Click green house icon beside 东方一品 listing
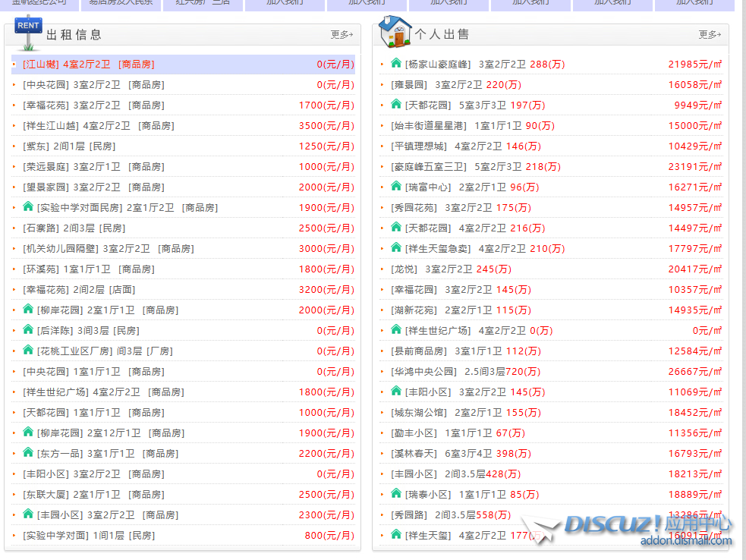This screenshot has width=746, height=560. tap(28, 452)
